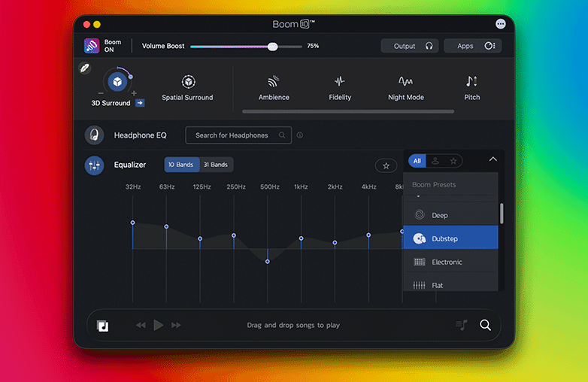Collapse Boom Presets group triangle
The height and width of the screenshot is (382, 588).
(x=418, y=196)
